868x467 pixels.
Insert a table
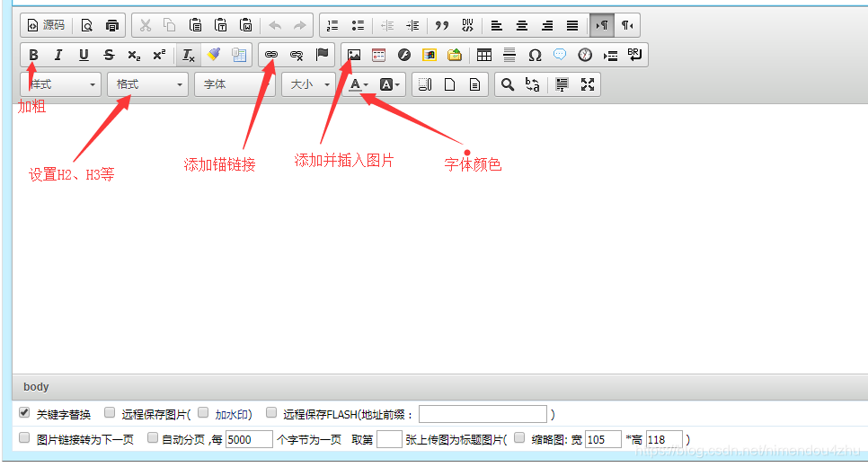(x=483, y=55)
